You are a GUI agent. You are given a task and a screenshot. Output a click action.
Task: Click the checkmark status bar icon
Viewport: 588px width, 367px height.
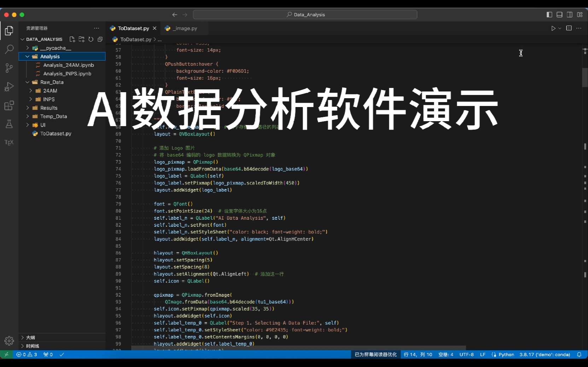click(62, 355)
